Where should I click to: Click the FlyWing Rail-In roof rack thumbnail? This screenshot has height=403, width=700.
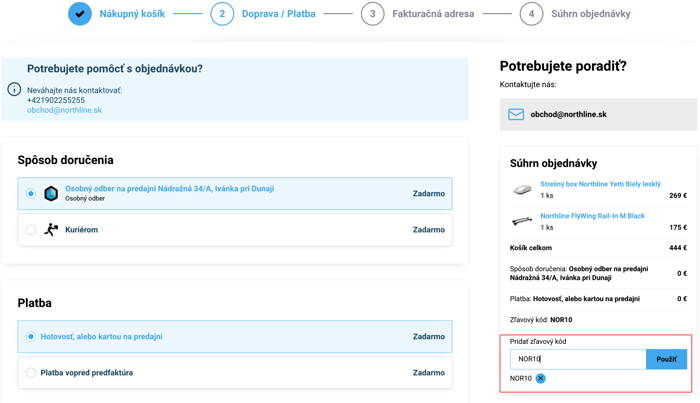pyautogui.click(x=522, y=221)
